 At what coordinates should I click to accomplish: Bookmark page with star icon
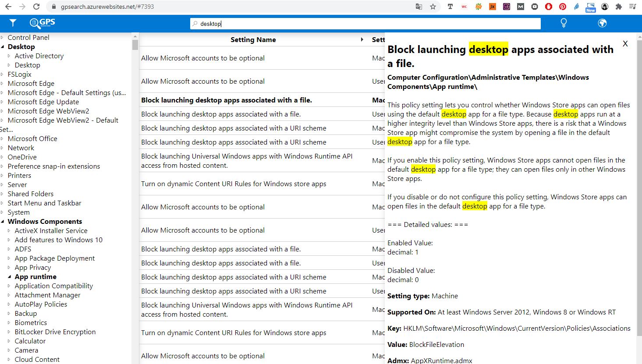click(x=433, y=7)
